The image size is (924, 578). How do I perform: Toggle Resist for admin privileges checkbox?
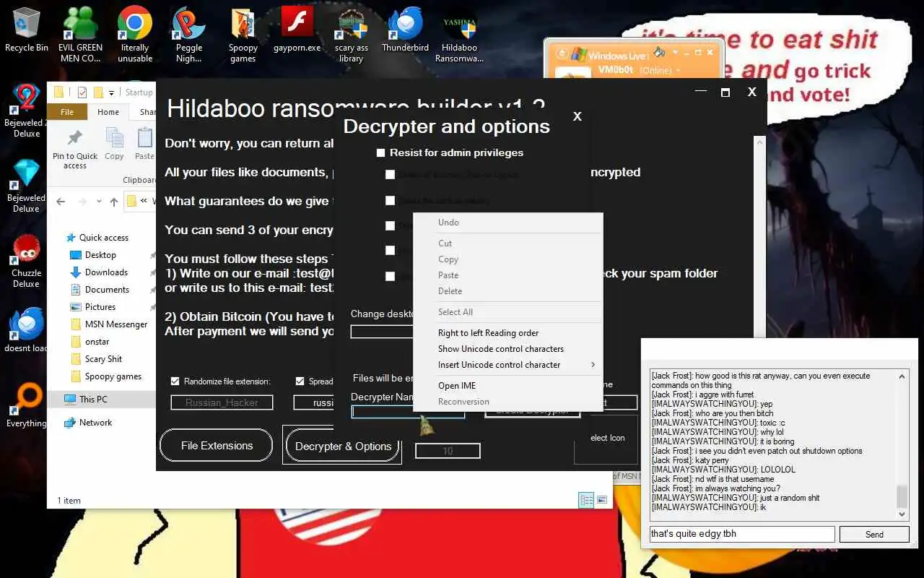[x=380, y=153]
